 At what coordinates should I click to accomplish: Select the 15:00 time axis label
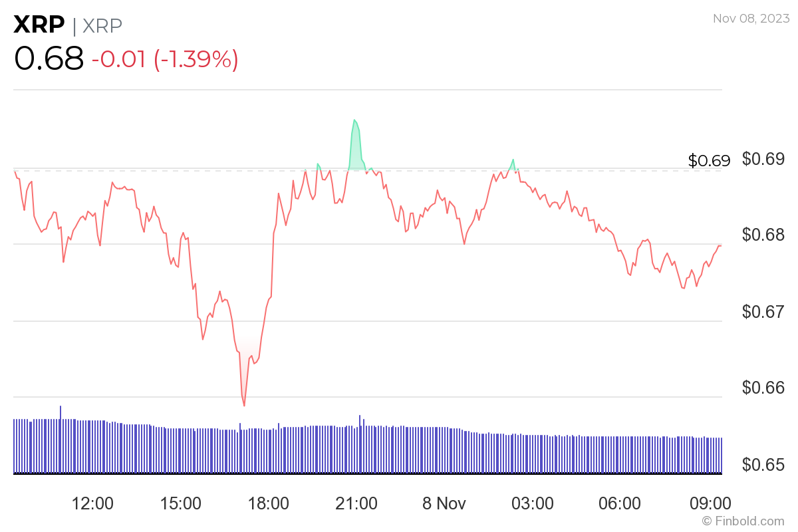click(181, 503)
